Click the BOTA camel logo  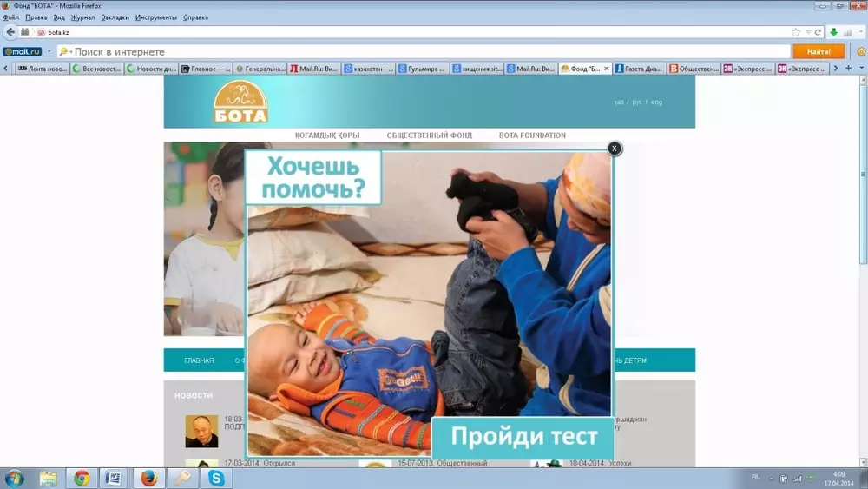click(240, 102)
